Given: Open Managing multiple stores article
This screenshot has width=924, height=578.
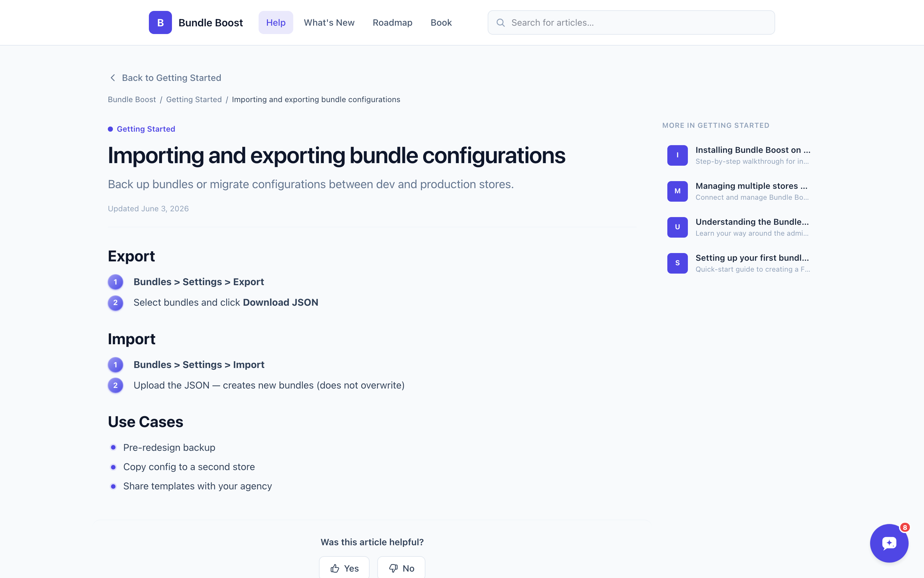Looking at the screenshot, I should click(739, 191).
